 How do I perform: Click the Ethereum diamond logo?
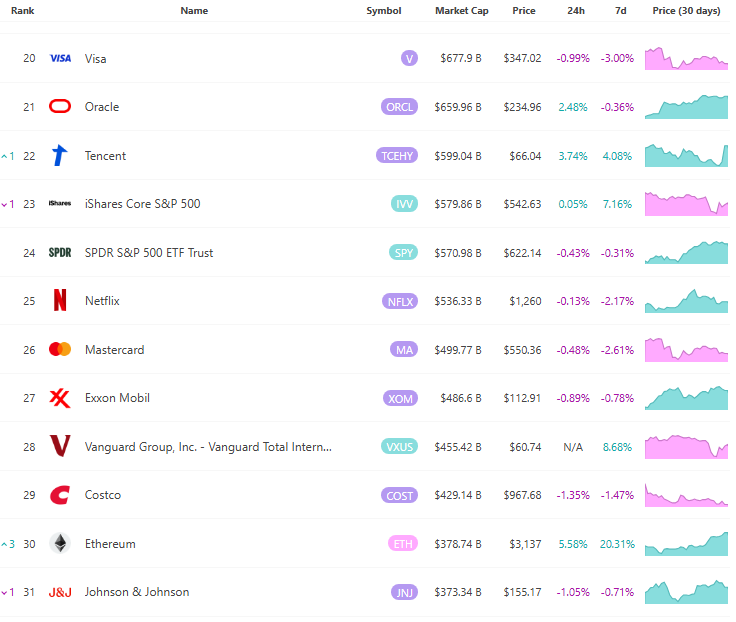tap(60, 544)
